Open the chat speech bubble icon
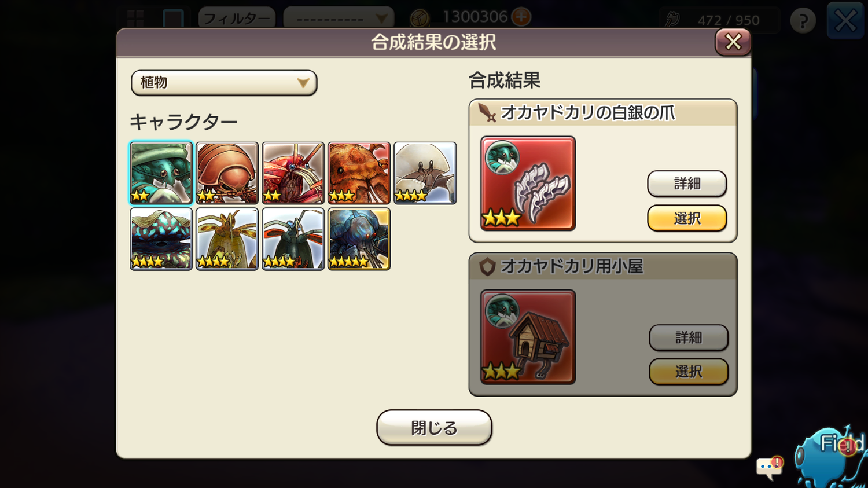 pyautogui.click(x=770, y=467)
